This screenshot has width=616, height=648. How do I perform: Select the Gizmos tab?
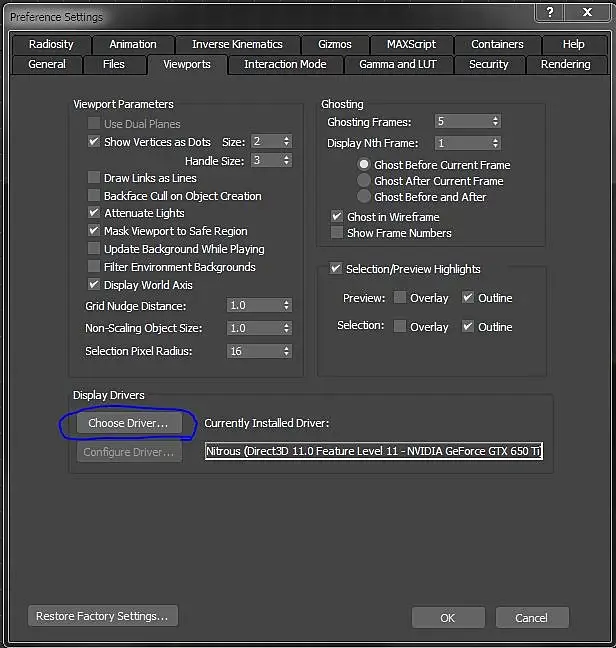click(335, 44)
